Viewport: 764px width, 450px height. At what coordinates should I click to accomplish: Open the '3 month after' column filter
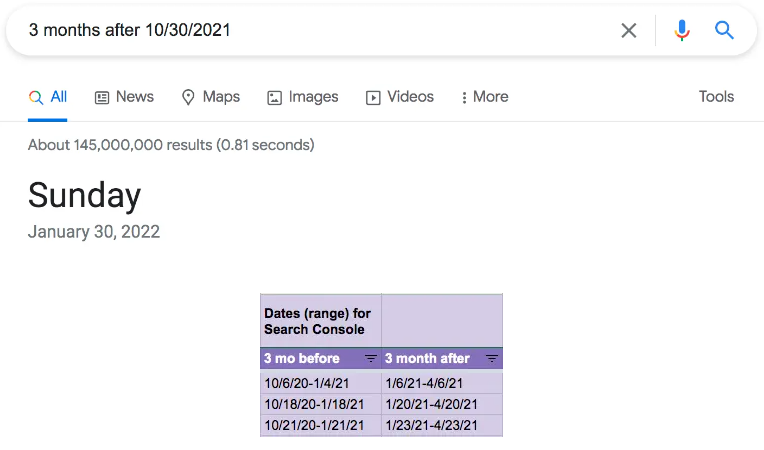(x=492, y=358)
